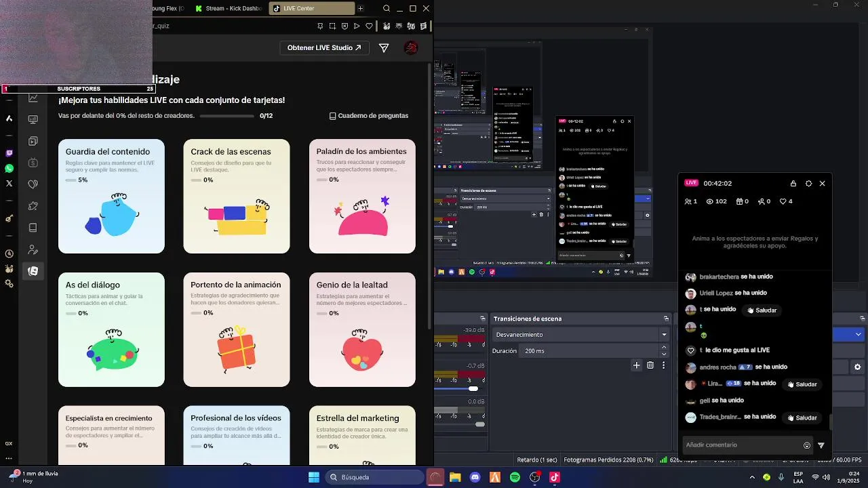Open the Profesional de los vídeos card
Image resolution: width=868 pixels, height=488 pixels.
(x=237, y=435)
